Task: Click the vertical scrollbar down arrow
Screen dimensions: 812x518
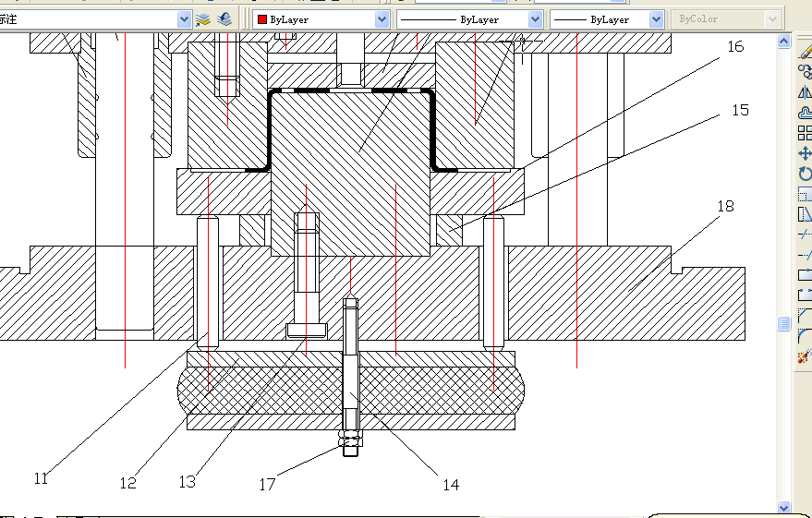Action: click(x=784, y=507)
